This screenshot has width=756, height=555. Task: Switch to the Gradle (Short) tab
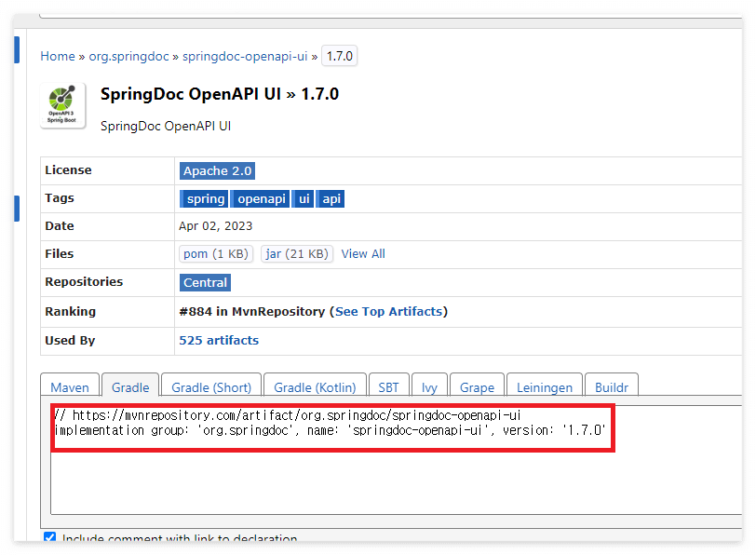[x=211, y=386]
